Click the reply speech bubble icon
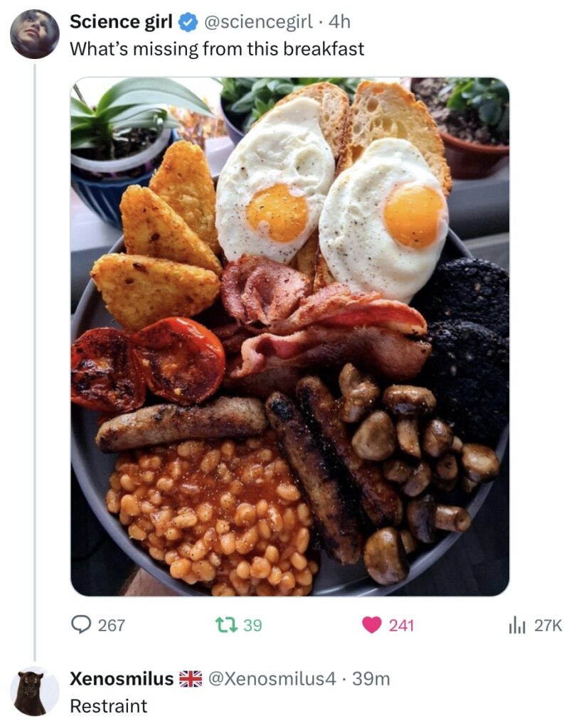This screenshot has width=564, height=728. (x=81, y=625)
